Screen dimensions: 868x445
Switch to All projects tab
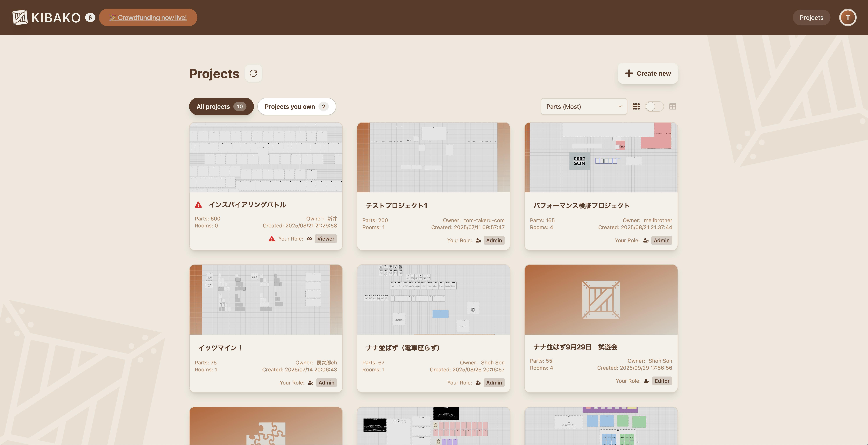pyautogui.click(x=221, y=106)
